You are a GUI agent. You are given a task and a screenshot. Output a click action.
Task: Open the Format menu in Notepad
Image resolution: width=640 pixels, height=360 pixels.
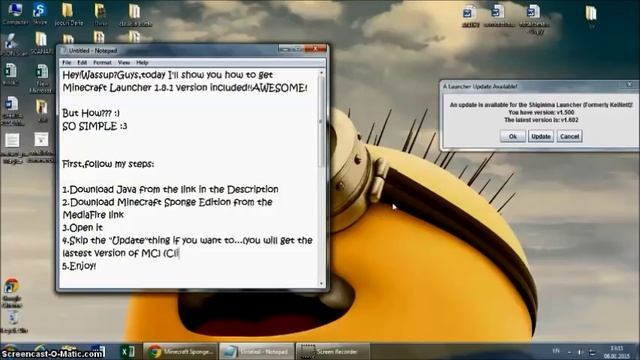102,62
